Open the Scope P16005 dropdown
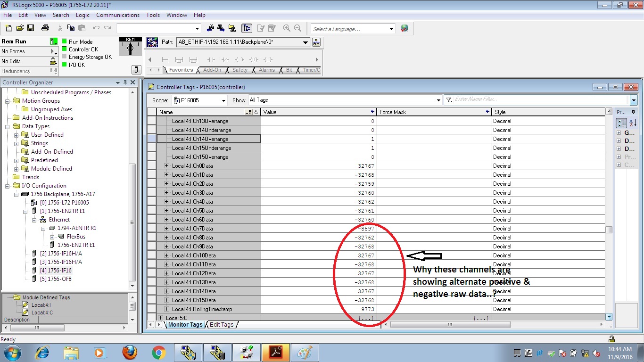This screenshot has height=362, width=644. click(223, 100)
